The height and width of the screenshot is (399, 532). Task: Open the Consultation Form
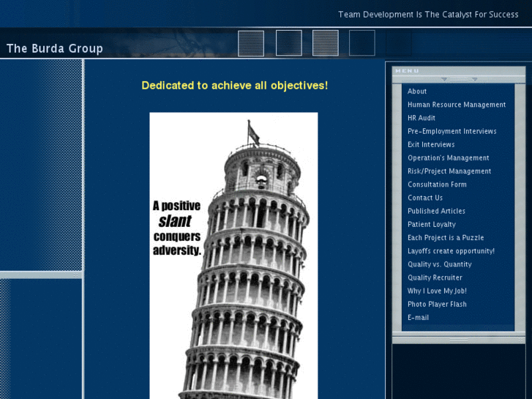(437, 184)
